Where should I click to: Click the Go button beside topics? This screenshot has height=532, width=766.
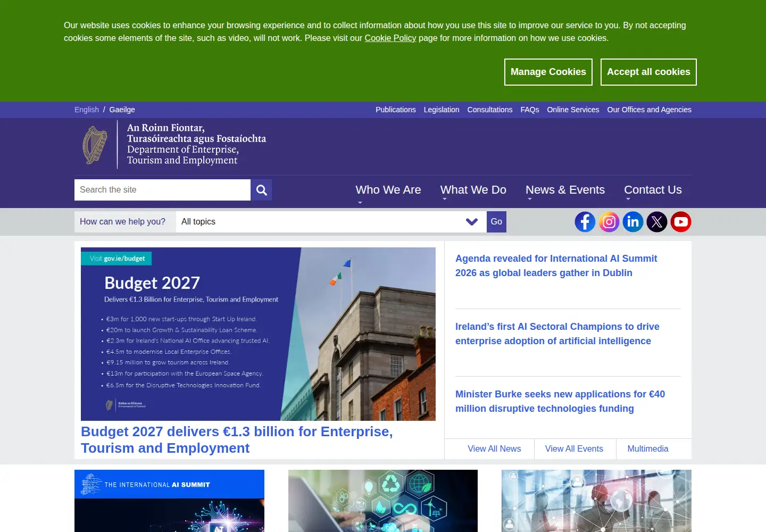click(x=496, y=222)
